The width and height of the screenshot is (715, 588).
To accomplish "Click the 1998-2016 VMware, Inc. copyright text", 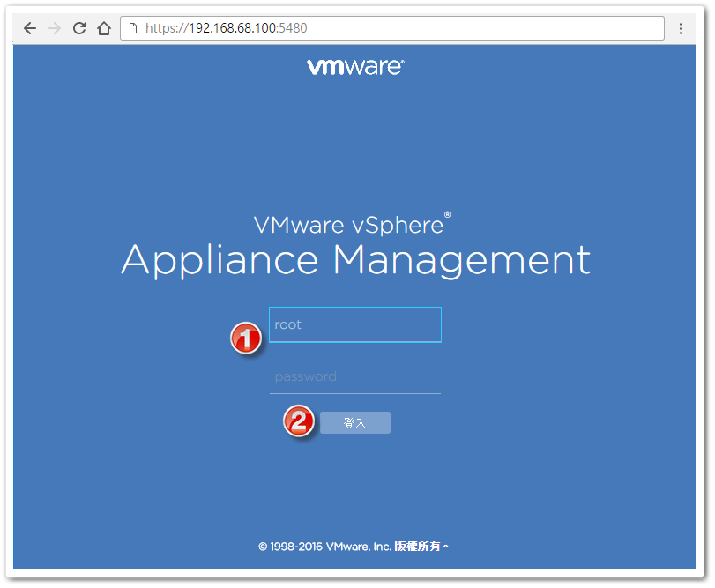I will click(354, 547).
